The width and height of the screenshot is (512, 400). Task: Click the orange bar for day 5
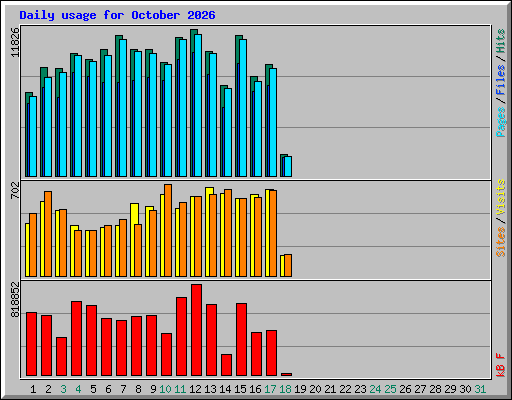[x=93, y=253]
